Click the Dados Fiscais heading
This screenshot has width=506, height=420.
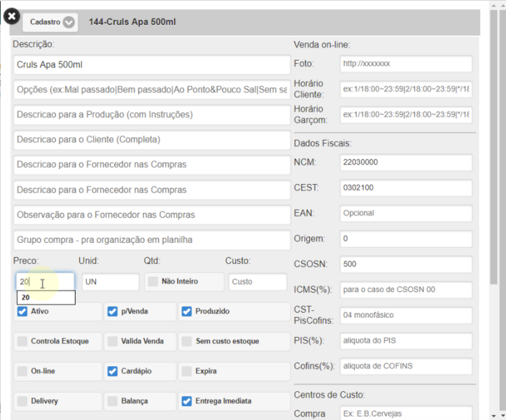(x=323, y=143)
